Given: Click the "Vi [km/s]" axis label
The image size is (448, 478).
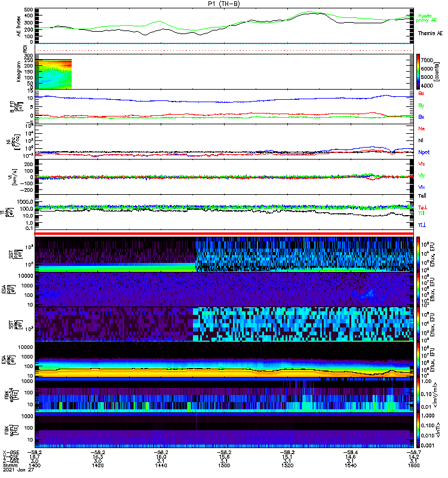Looking at the screenshot, I should click(14, 177).
